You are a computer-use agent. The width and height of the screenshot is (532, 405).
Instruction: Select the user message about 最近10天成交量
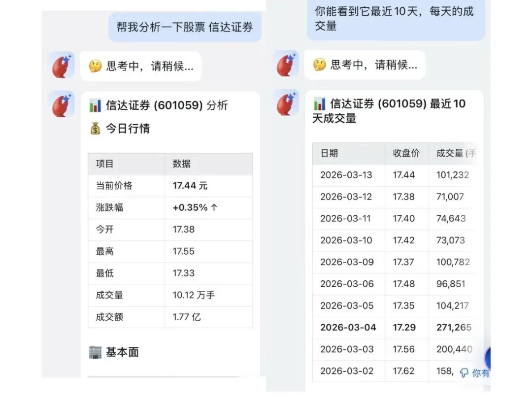(x=396, y=19)
